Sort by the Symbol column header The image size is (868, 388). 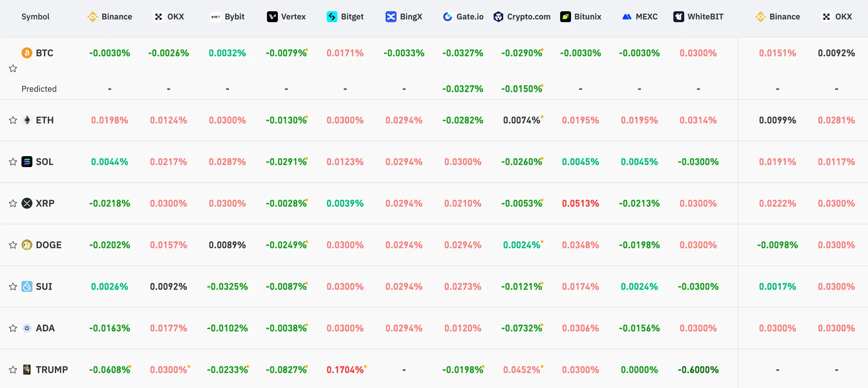(x=35, y=17)
